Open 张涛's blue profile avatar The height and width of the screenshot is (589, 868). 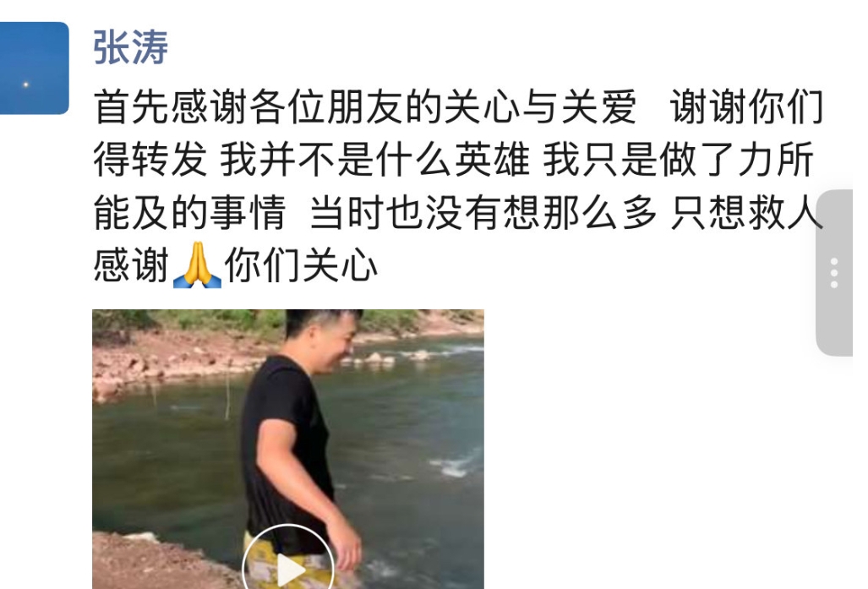(x=35, y=68)
